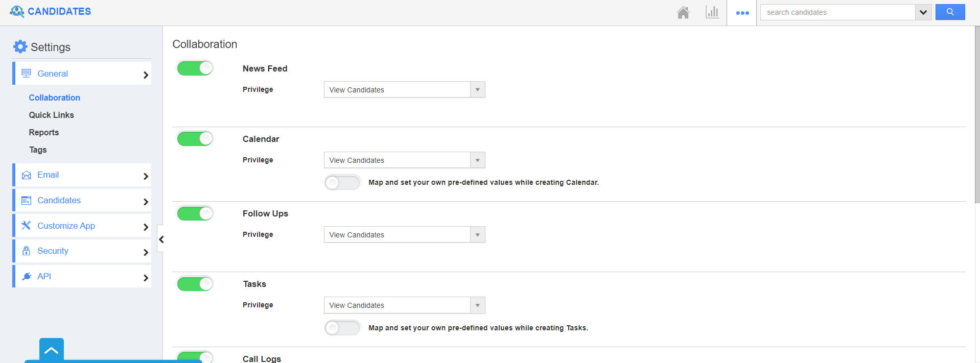This screenshot has width=980, height=363.
Task: Click the search candidates input field
Action: [837, 12]
